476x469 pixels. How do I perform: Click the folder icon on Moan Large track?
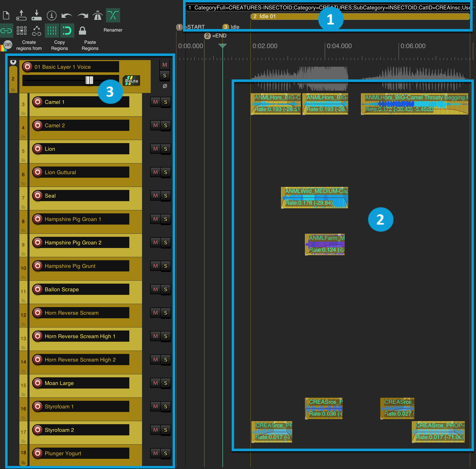[23, 394]
